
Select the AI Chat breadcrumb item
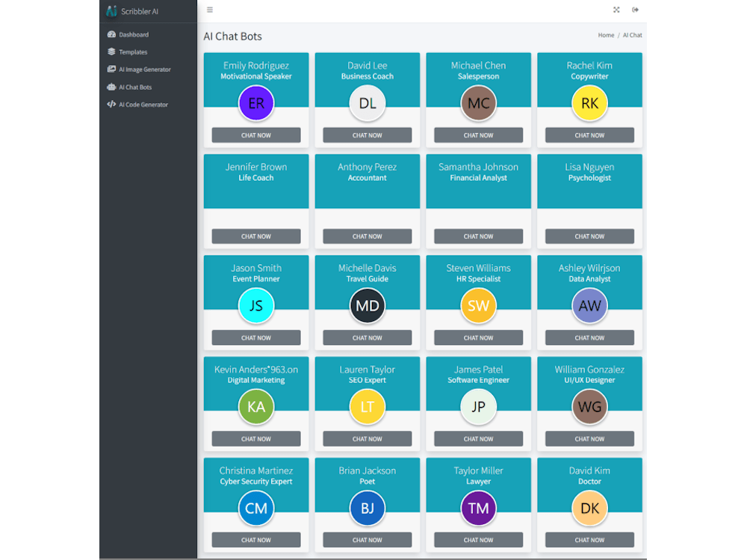click(x=632, y=35)
